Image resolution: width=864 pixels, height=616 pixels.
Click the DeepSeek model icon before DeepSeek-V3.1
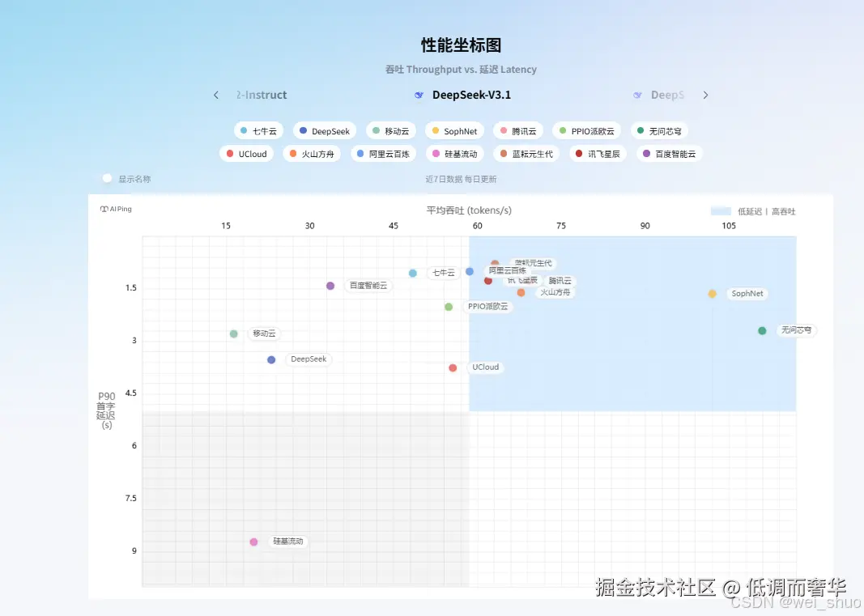click(419, 95)
